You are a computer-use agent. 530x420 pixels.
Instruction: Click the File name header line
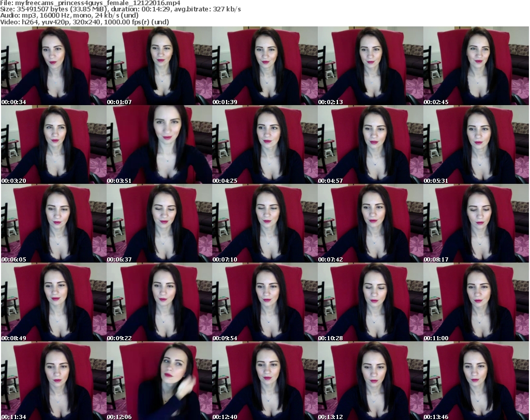pyautogui.click(x=90, y=3)
